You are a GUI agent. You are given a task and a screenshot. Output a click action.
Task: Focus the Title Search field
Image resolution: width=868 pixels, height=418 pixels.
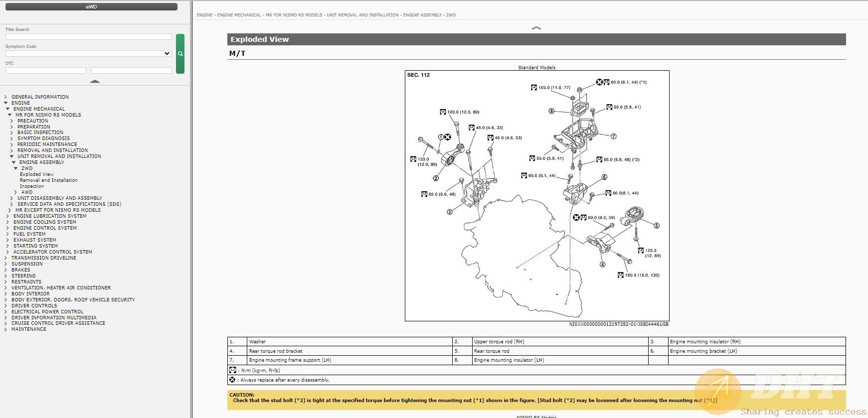89,37
